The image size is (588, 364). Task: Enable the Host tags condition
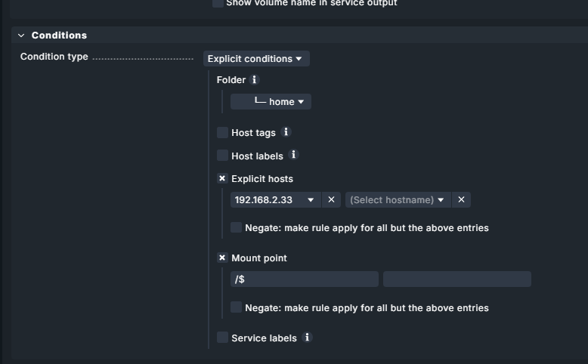222,133
